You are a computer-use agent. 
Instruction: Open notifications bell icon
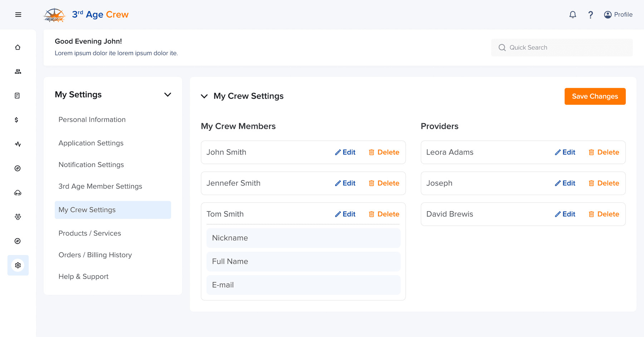573,15
